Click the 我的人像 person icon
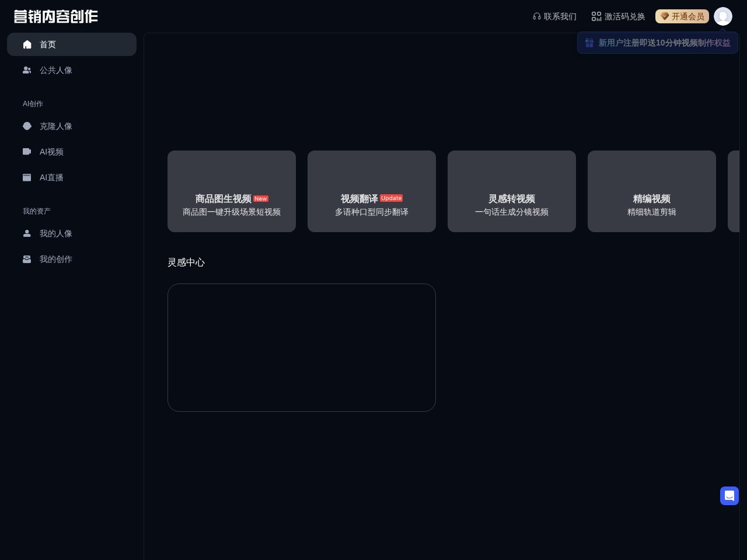Screen dimensions: 747x560 pyautogui.click(x=27, y=233)
